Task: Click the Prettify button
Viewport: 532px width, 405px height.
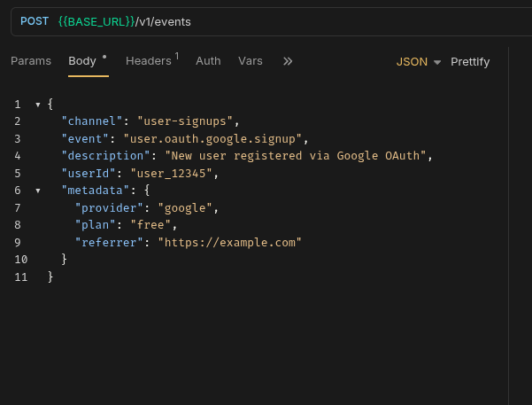Action: pos(470,62)
